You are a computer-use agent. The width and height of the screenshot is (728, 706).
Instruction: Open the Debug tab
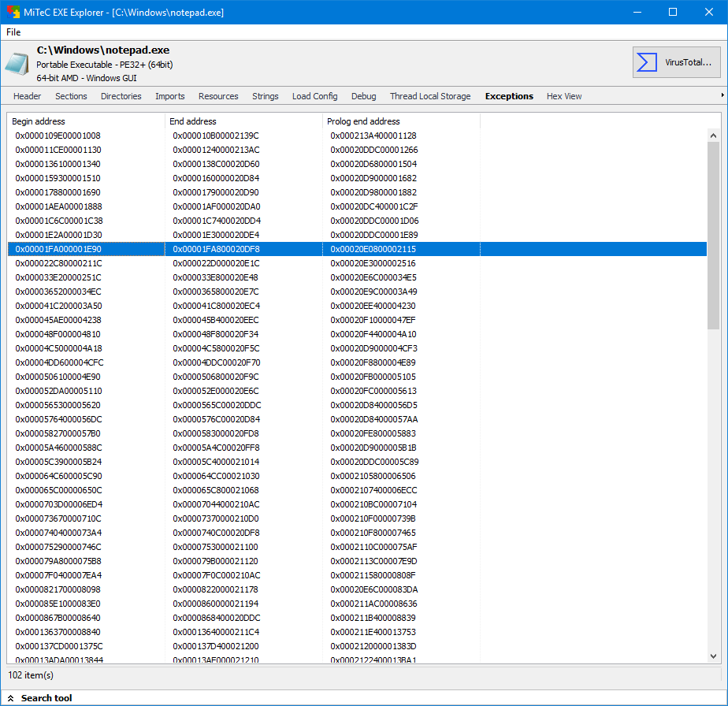[x=363, y=96]
